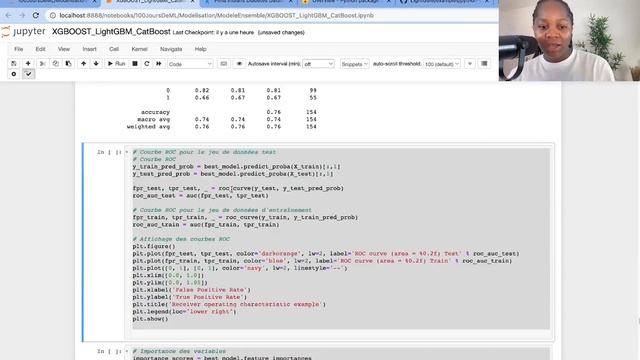Save the notebook with the floppy disk icon

tap(14, 64)
